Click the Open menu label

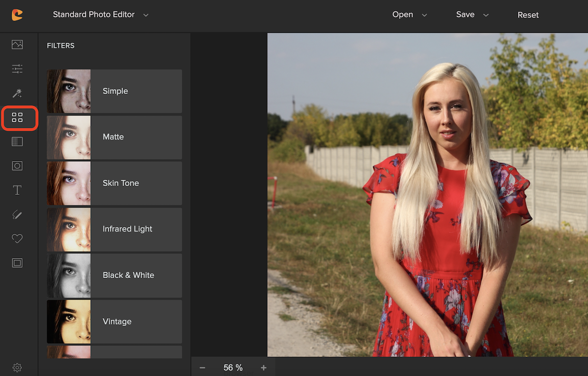(403, 15)
